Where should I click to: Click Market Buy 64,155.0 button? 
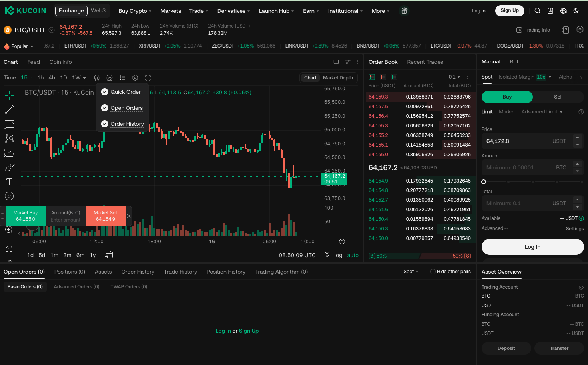[26, 216]
